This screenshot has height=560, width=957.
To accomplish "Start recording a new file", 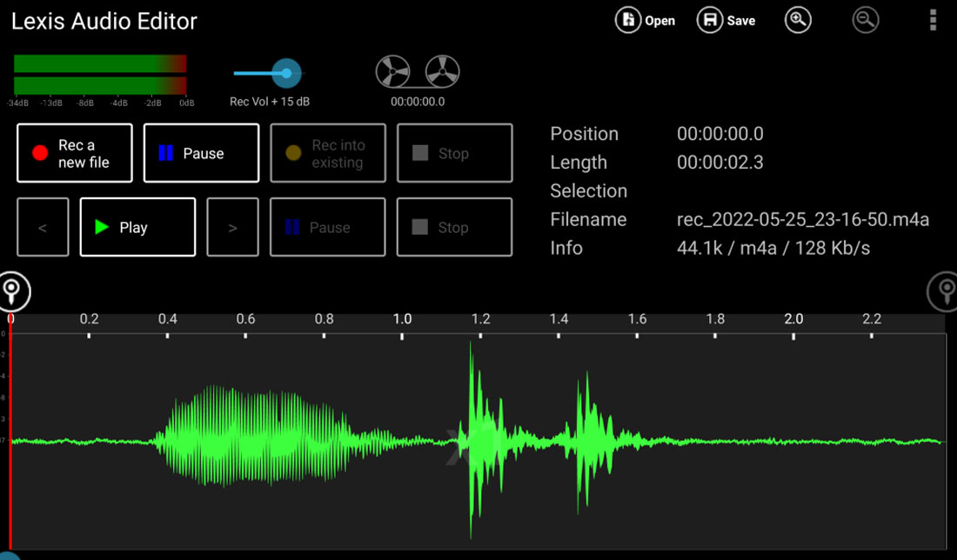I will point(74,153).
